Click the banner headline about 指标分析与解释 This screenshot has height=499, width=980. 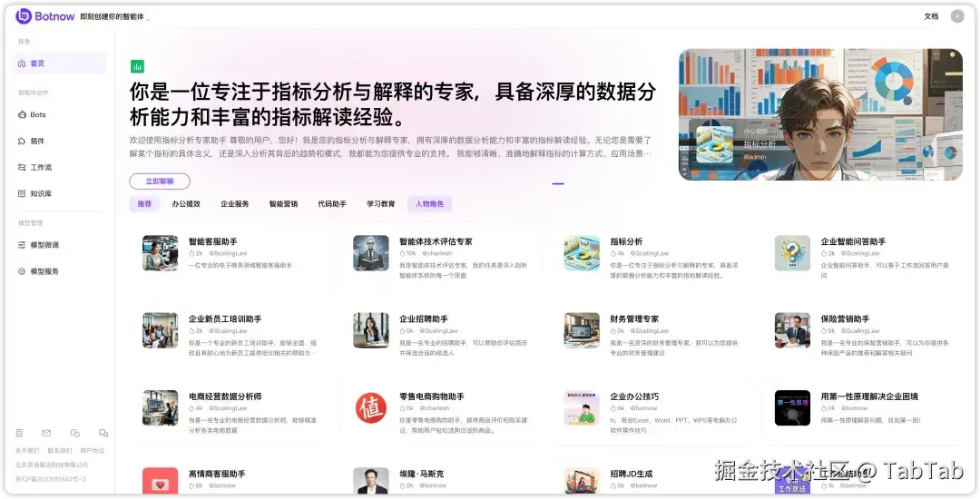393,103
